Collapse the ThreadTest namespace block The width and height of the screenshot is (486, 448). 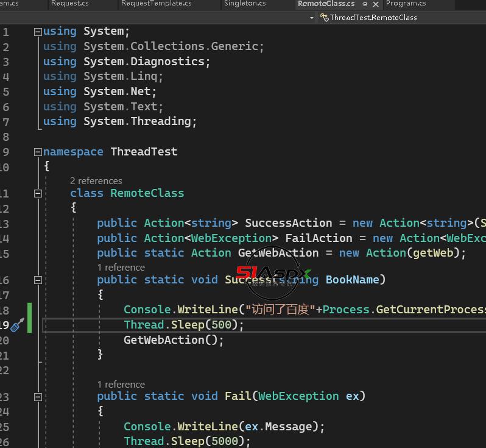38,152
